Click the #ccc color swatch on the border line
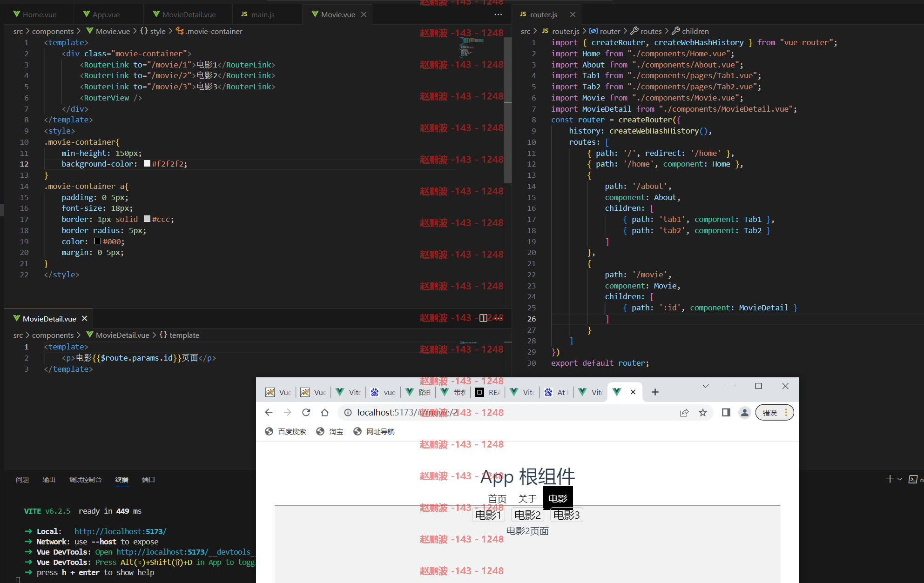 click(147, 219)
